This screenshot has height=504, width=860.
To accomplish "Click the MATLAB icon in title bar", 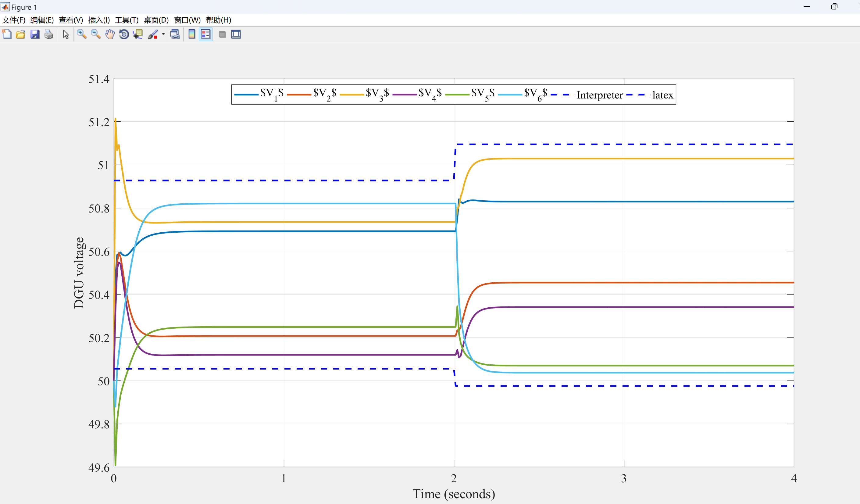I will [5, 6].
